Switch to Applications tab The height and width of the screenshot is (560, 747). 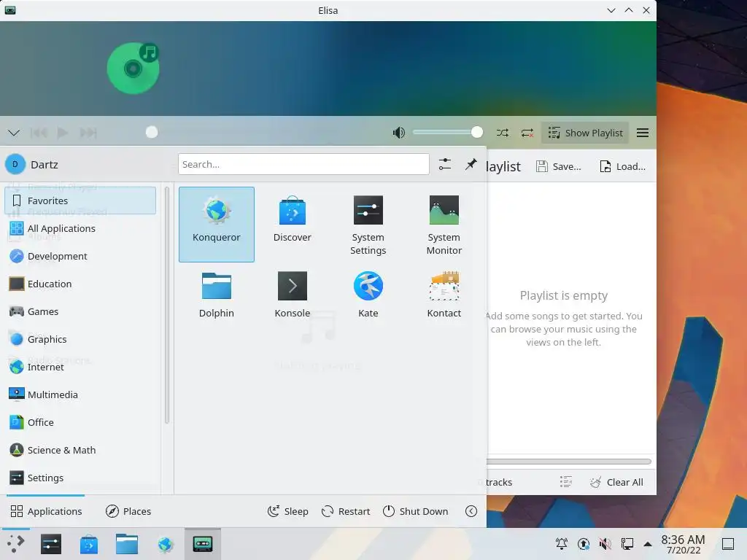[x=46, y=511]
